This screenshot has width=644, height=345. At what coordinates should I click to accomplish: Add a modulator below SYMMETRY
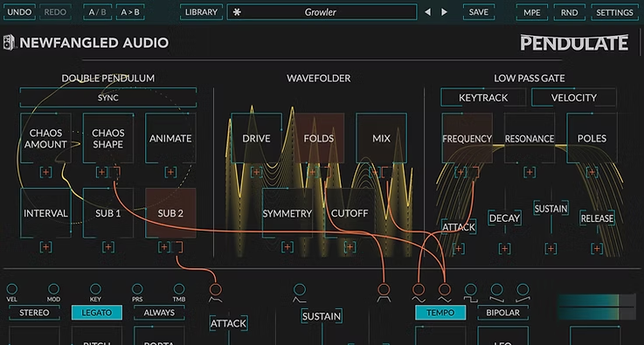287,247
